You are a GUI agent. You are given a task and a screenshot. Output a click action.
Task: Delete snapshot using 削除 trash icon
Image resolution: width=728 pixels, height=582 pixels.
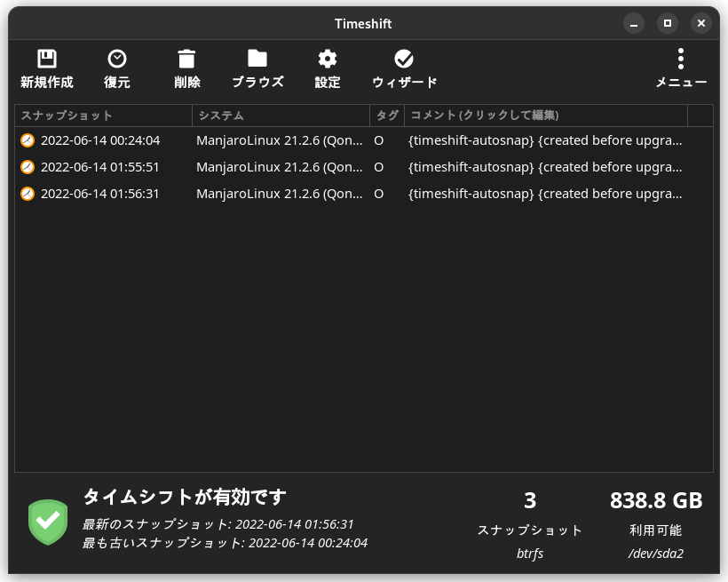coord(187,68)
